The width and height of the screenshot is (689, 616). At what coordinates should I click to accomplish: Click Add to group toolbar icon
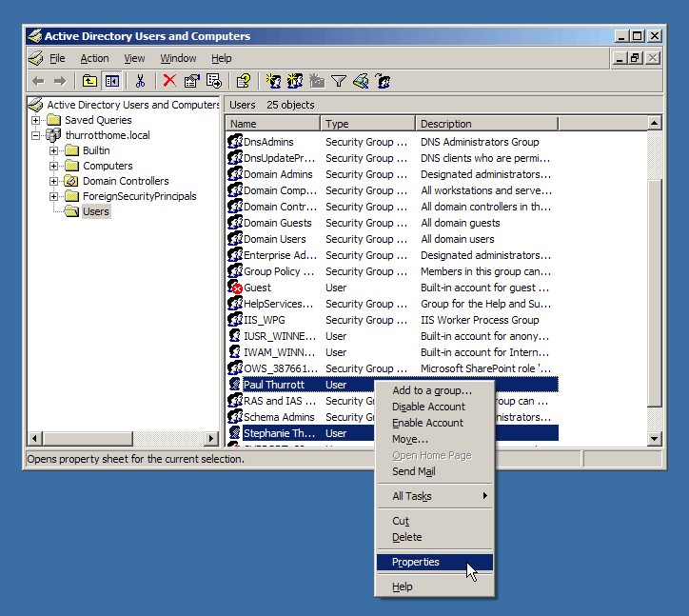point(383,81)
